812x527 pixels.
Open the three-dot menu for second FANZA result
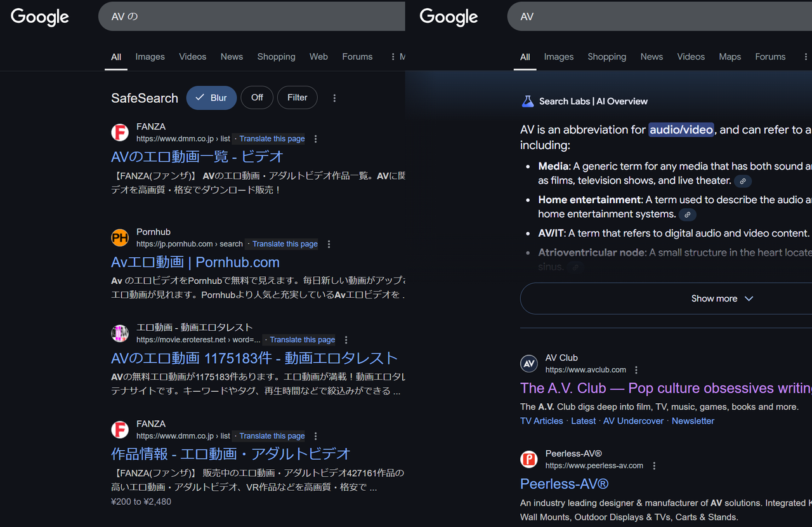click(316, 436)
